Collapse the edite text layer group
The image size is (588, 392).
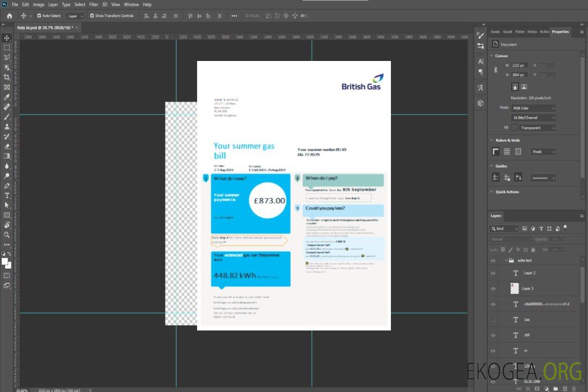coord(505,261)
